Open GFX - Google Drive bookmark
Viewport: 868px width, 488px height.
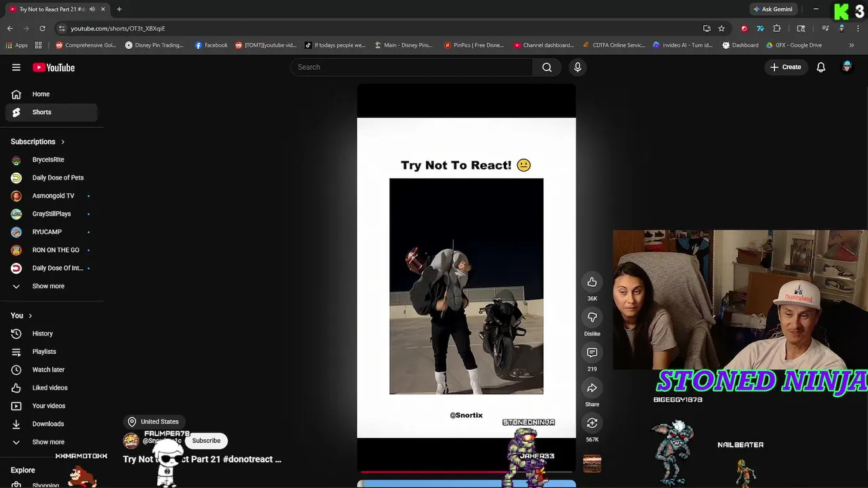click(793, 45)
